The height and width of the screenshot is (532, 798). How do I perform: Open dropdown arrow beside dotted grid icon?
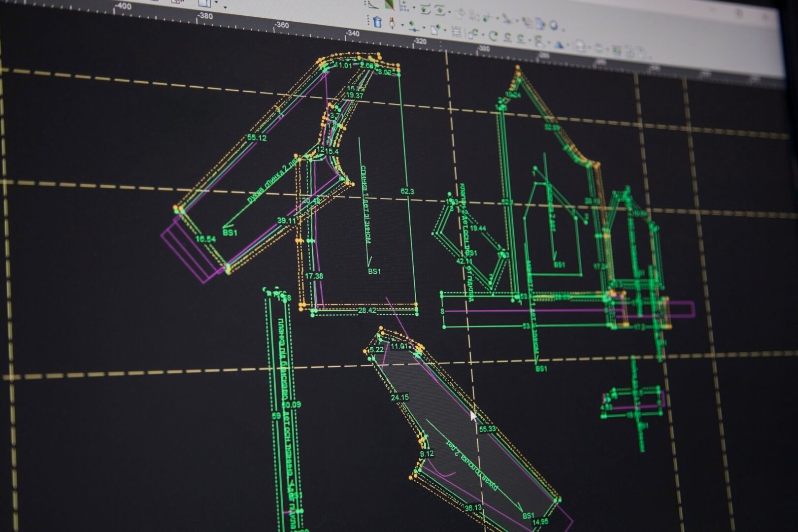[414, 8]
